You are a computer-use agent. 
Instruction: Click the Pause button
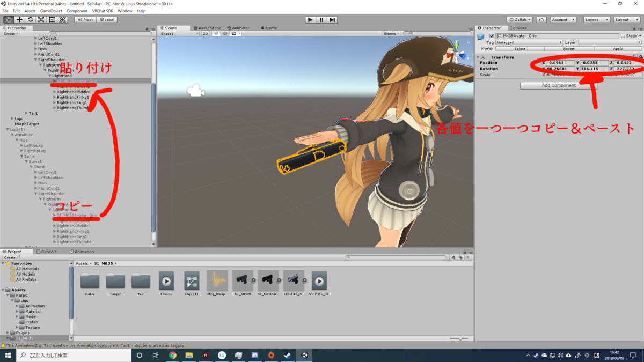click(x=321, y=20)
